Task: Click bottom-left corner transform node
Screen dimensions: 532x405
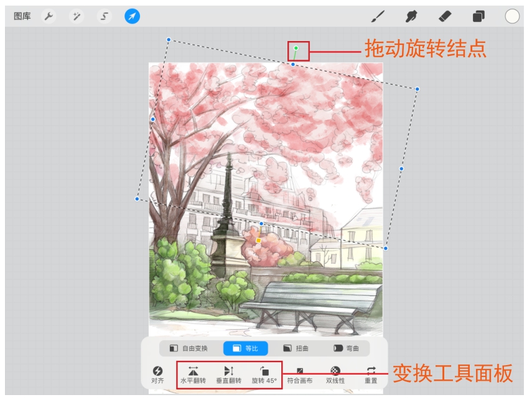Action: pyautogui.click(x=137, y=199)
